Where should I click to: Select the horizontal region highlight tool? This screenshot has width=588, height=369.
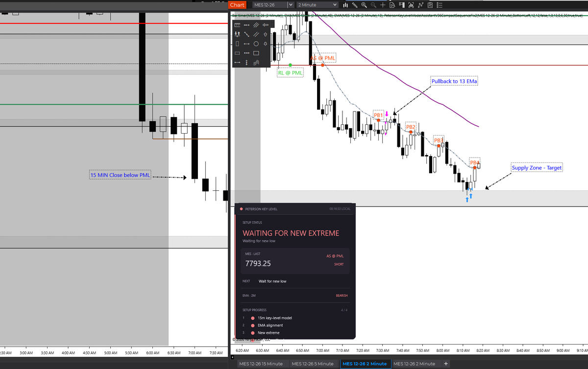point(237,53)
